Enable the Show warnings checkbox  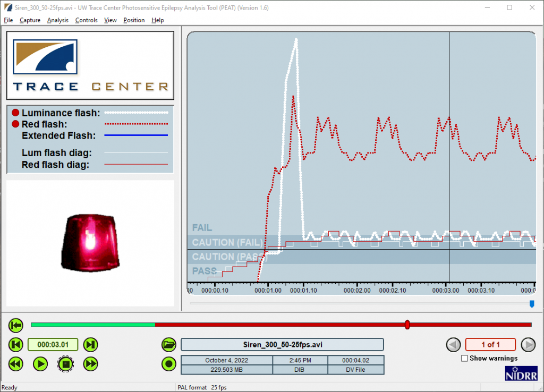pyautogui.click(x=465, y=359)
